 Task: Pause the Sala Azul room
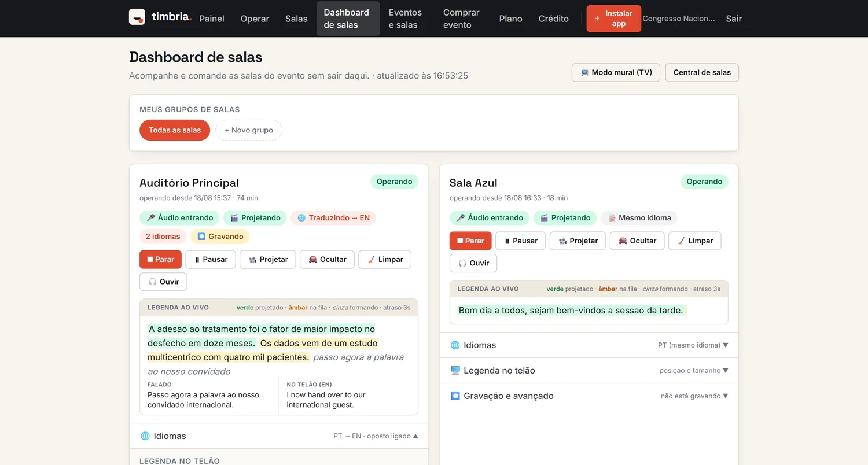click(x=521, y=241)
